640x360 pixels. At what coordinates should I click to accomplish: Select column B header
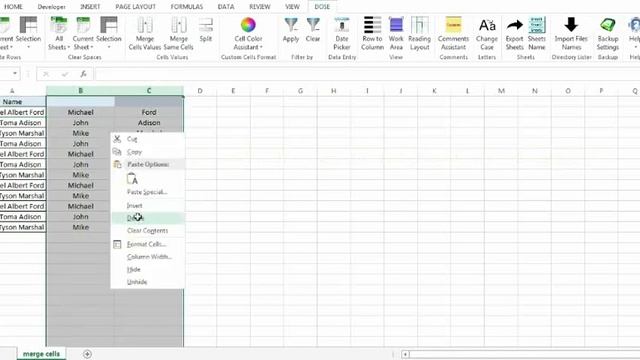point(80,91)
